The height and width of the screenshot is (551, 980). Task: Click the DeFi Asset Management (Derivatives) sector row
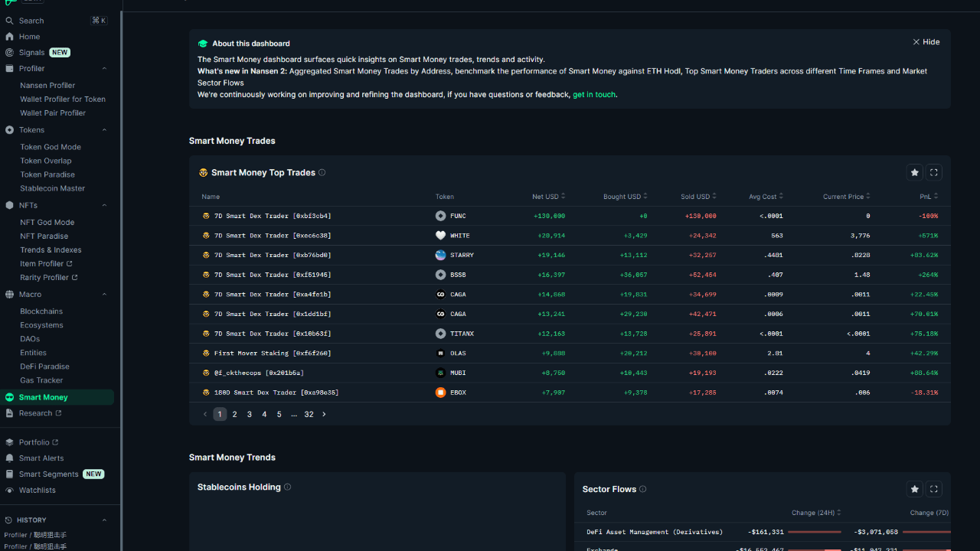point(762,532)
